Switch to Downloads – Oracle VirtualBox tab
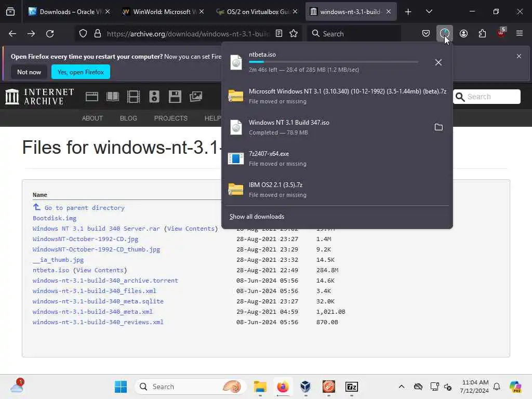Screen dimensions: 532x399 [x=69, y=12]
